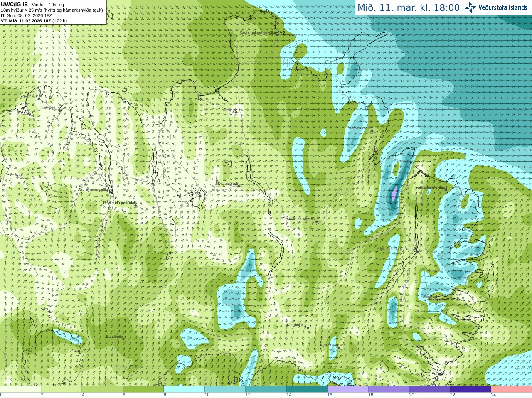Click the purple wind-maximum patch near Vatnsskarð
Image resolution: width=532 pixels, height=398 pixels.
coord(394,194)
